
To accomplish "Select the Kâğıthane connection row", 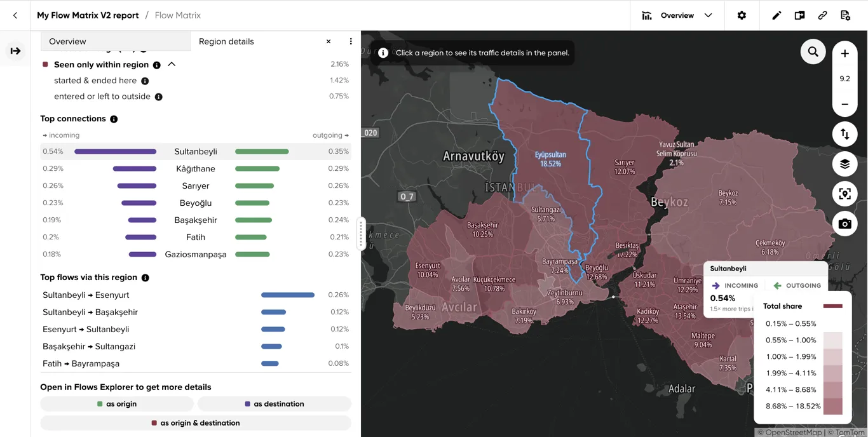I will click(x=196, y=168).
